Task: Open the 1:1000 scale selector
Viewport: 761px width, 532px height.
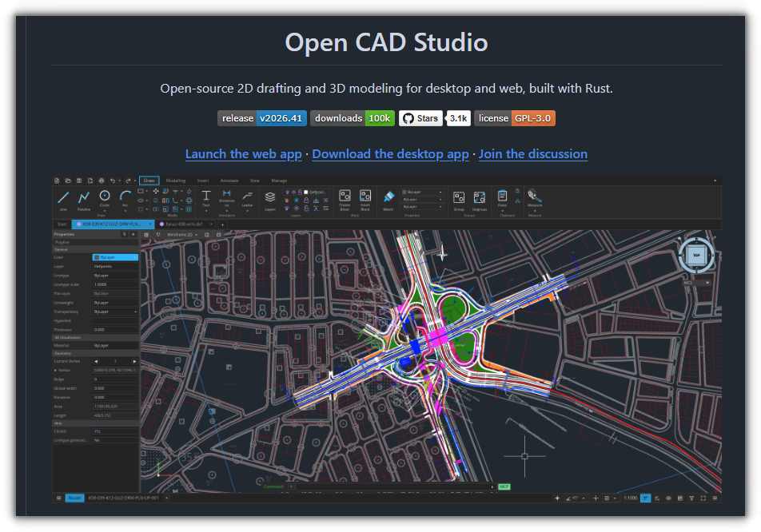Action: tap(631, 498)
